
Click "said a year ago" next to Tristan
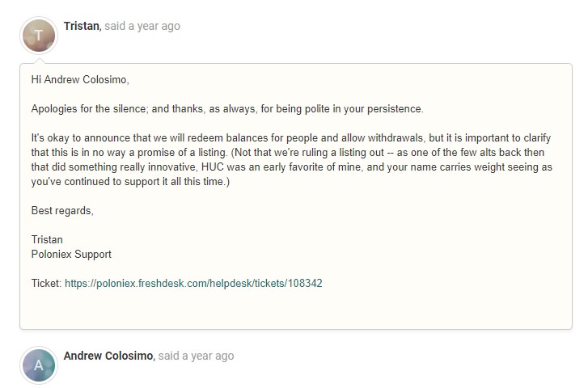pos(142,26)
